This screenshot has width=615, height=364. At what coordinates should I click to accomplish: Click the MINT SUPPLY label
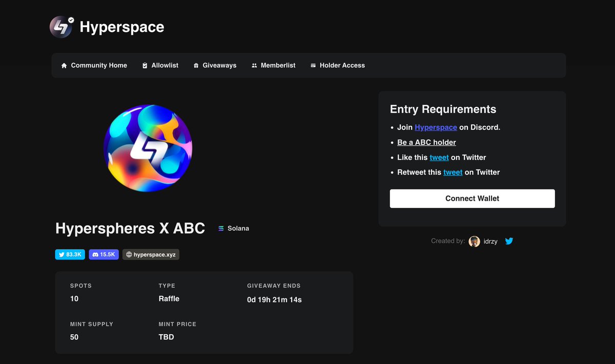coord(92,324)
